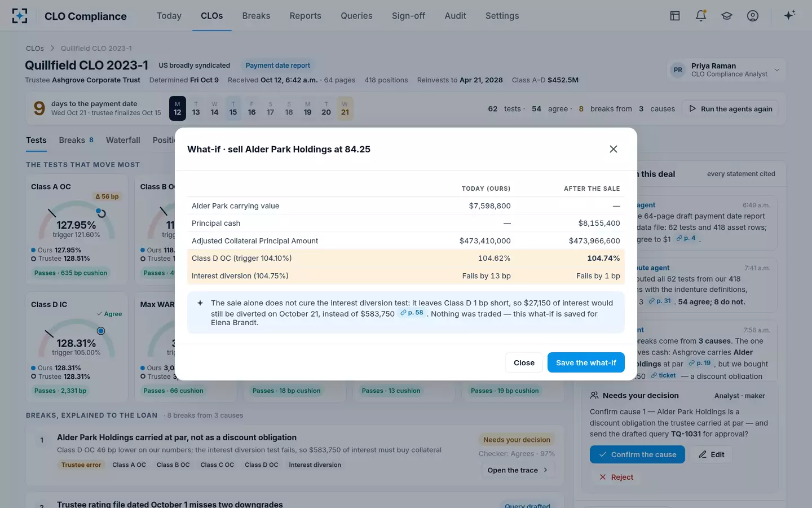The height and width of the screenshot is (508, 812).
Task: Confirm the cause
Action: point(637,454)
